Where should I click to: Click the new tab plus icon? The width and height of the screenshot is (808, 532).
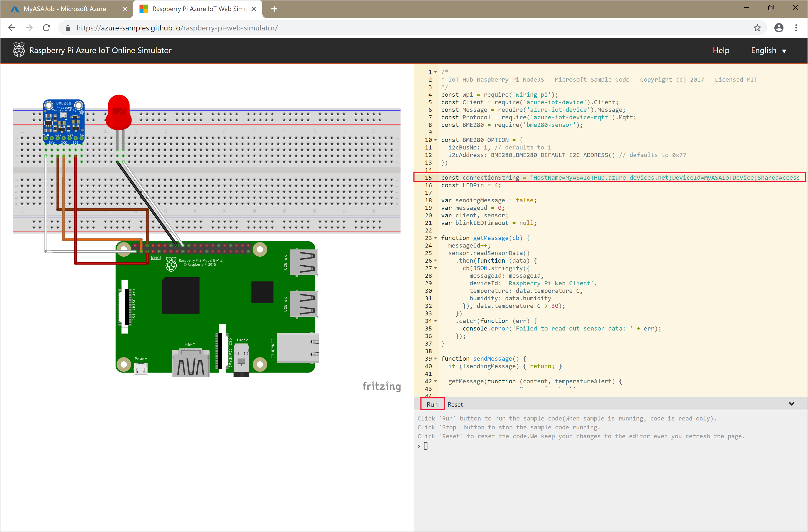point(274,9)
